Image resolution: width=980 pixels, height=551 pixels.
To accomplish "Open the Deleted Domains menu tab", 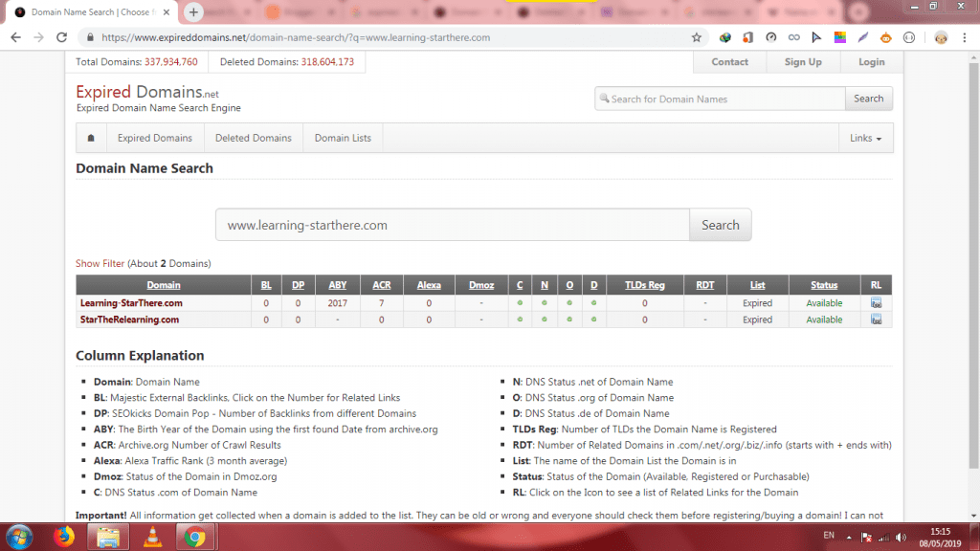I will click(253, 138).
